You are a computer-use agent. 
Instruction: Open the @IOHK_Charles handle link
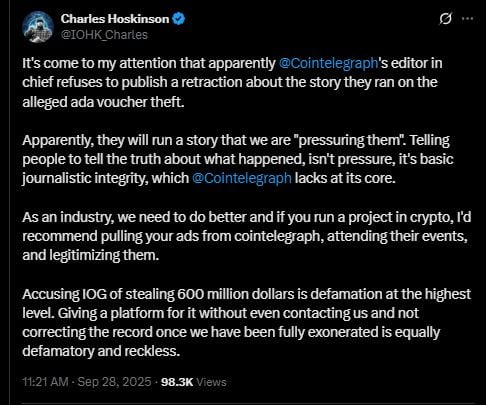tap(104, 35)
